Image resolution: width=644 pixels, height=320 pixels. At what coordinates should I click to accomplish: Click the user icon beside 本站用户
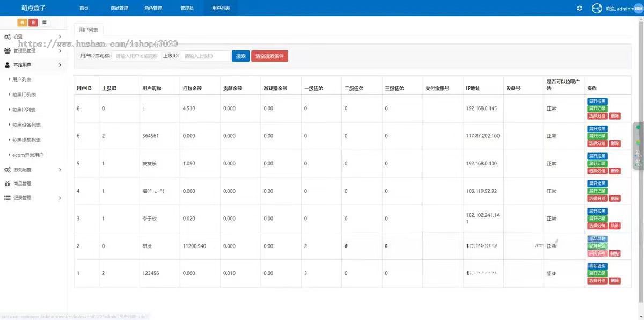tap(8, 65)
